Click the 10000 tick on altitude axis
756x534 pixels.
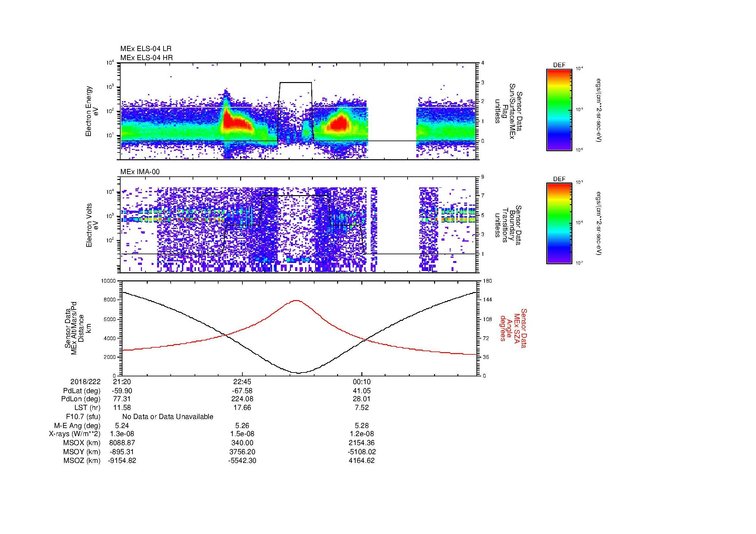click(x=109, y=281)
